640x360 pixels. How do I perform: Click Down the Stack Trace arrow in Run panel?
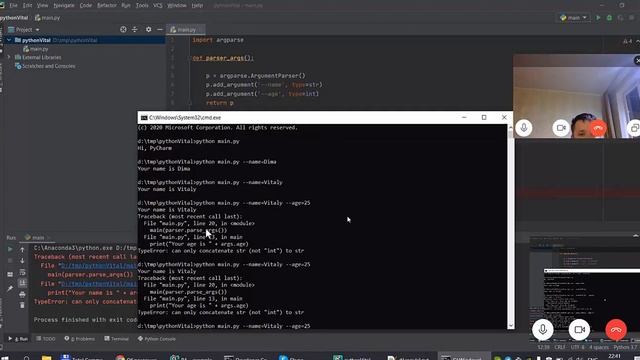tap(22, 260)
